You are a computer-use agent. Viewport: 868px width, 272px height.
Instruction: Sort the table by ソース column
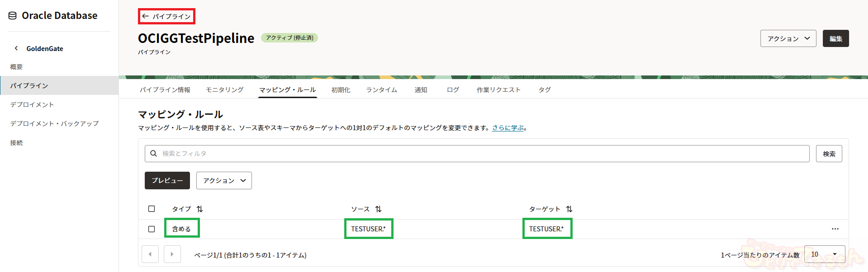click(379, 209)
